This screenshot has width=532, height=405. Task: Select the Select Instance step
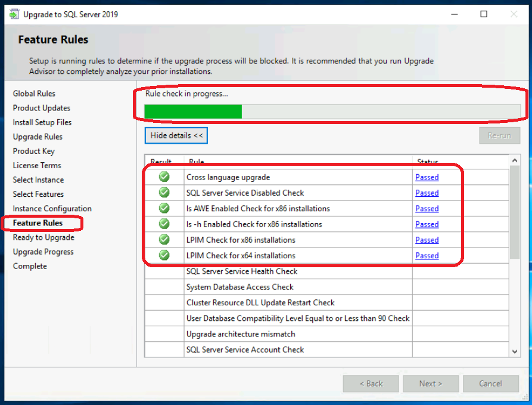[x=38, y=180]
